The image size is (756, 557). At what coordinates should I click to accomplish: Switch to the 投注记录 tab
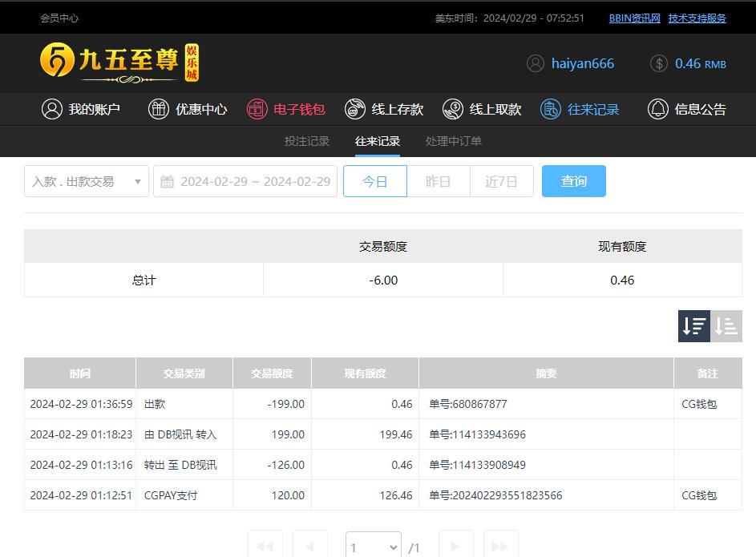click(307, 141)
